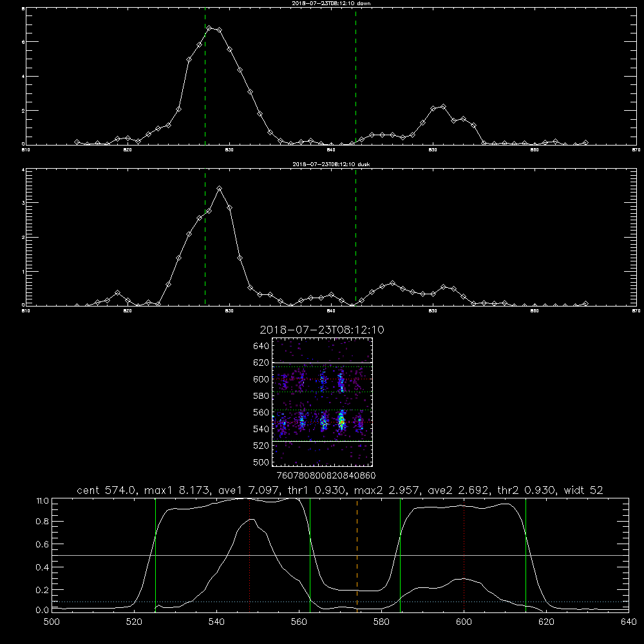Select the 'max2 2.957' value
Image resolution: width=644 pixels, height=644 pixels.
click(387, 490)
